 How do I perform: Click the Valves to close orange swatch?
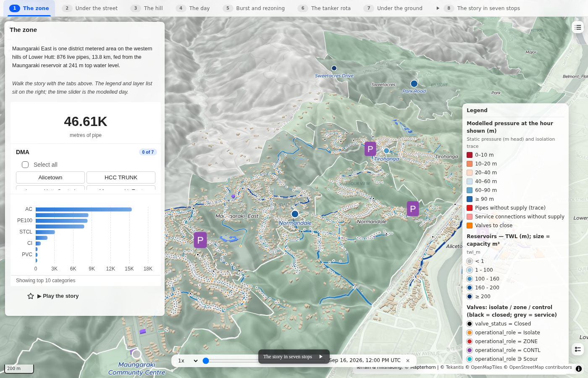tap(470, 226)
